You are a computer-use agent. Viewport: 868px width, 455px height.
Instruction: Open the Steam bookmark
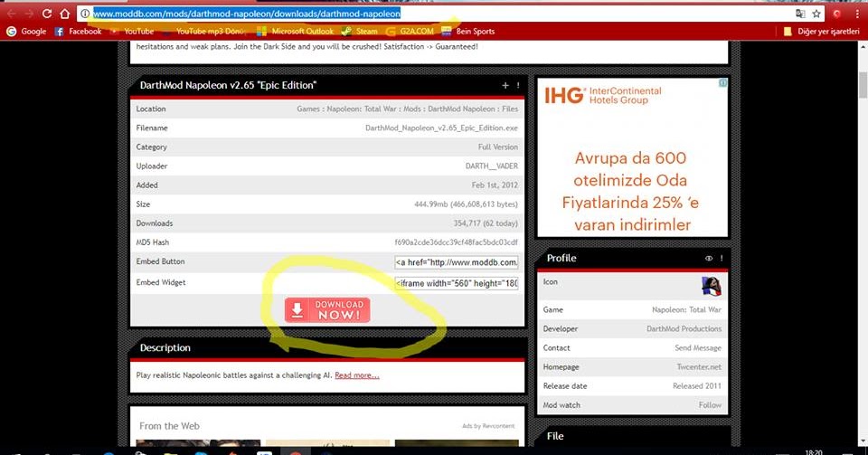pos(360,32)
